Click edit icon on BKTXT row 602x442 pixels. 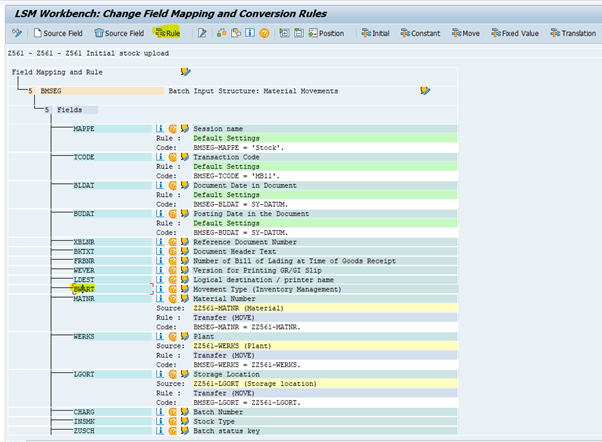pyautogui.click(x=185, y=251)
